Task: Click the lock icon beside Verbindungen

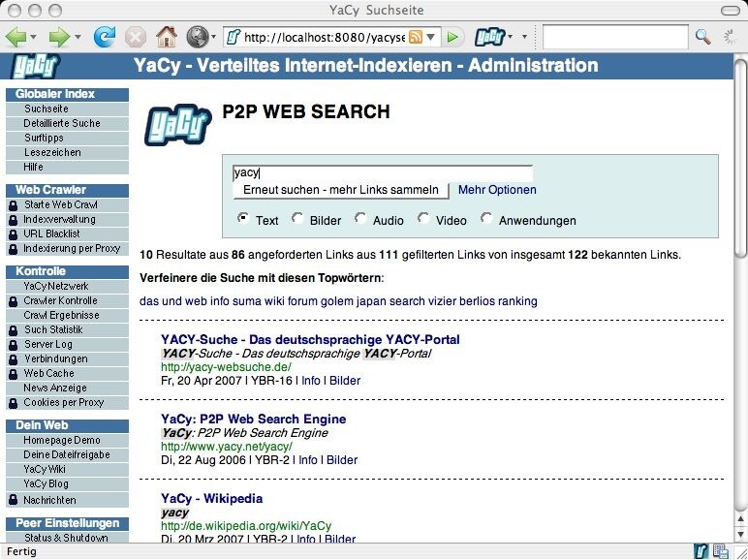Action: coord(13,359)
